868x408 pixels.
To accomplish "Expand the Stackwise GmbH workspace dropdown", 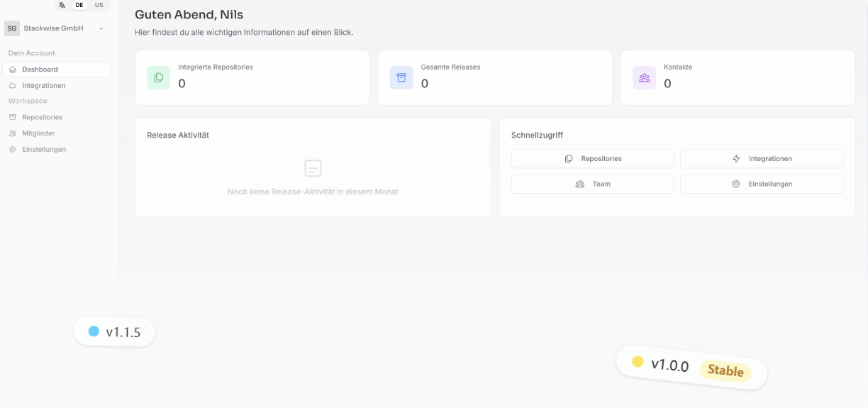I will pyautogui.click(x=101, y=28).
